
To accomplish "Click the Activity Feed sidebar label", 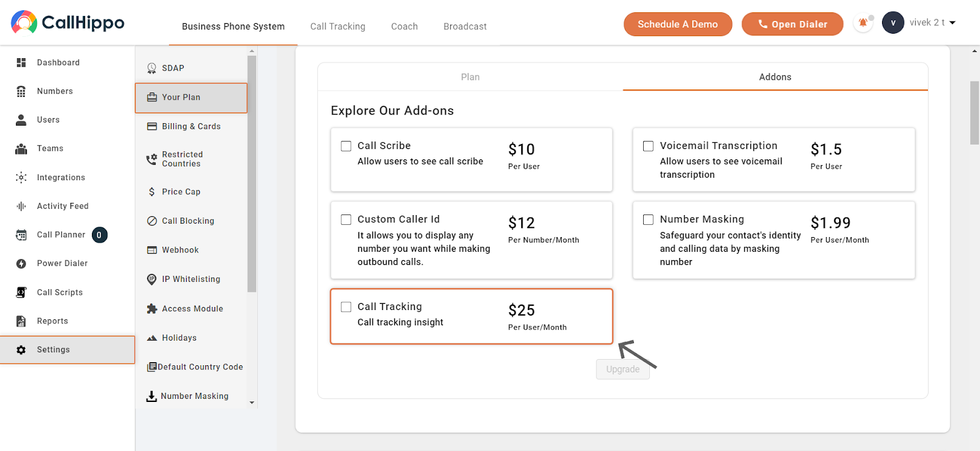I will (x=62, y=206).
